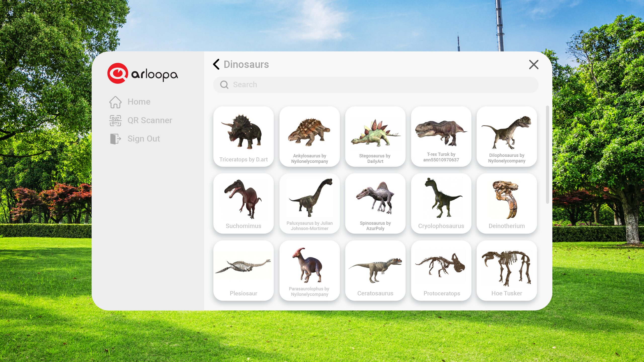Image resolution: width=644 pixels, height=362 pixels.
Task: Select the Home menu label
Action: [139, 102]
